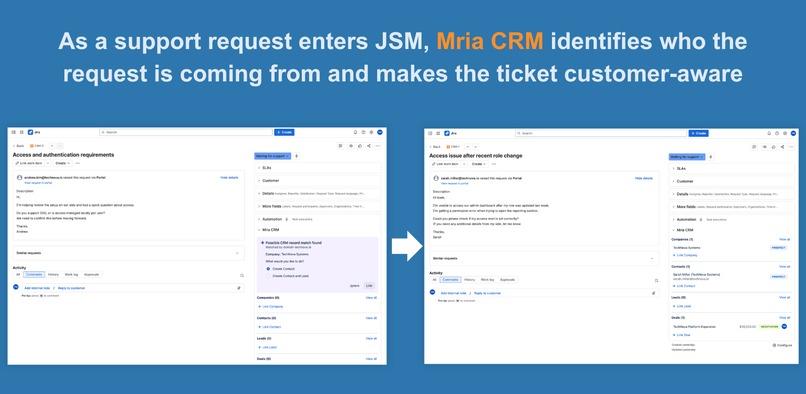This screenshot has height=394, width=806.
Task: Click thumbs-up vote icon in role change ticket
Action: [x=774, y=147]
